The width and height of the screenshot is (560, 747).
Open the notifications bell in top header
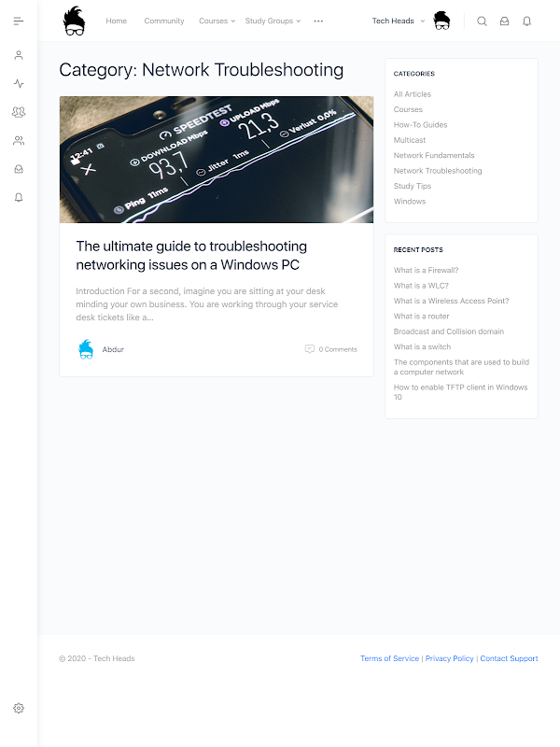tap(526, 21)
